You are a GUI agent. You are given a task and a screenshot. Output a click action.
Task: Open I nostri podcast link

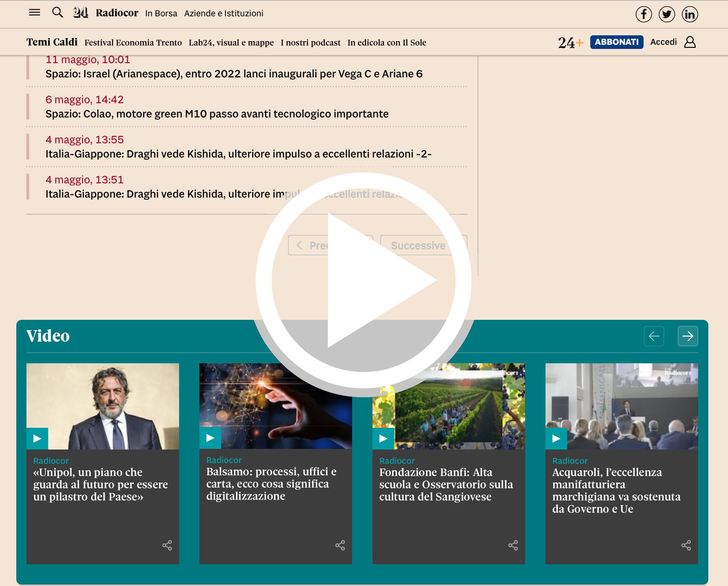coord(310,42)
